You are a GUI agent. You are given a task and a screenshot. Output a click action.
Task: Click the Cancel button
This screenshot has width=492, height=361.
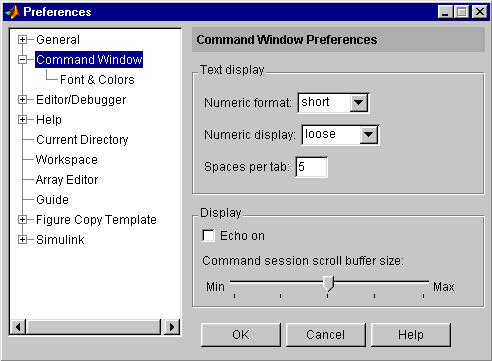tap(326, 335)
